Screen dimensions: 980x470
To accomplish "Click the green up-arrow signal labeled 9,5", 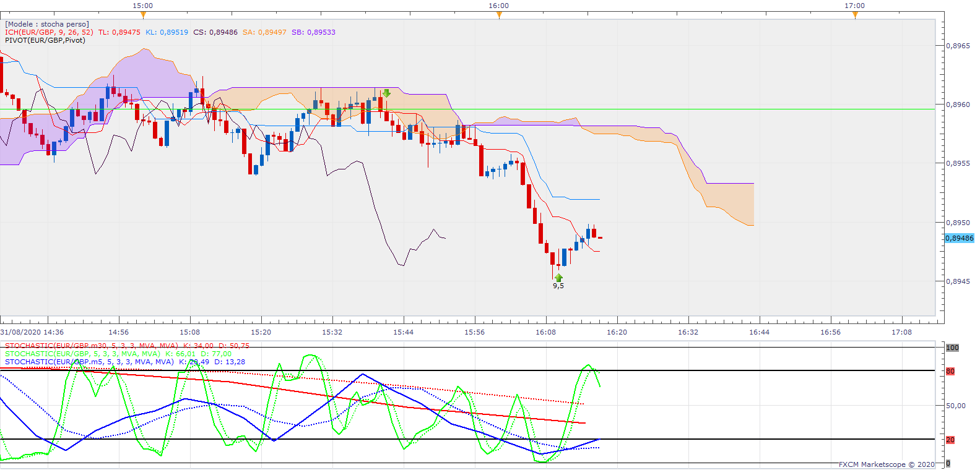I will coord(558,278).
